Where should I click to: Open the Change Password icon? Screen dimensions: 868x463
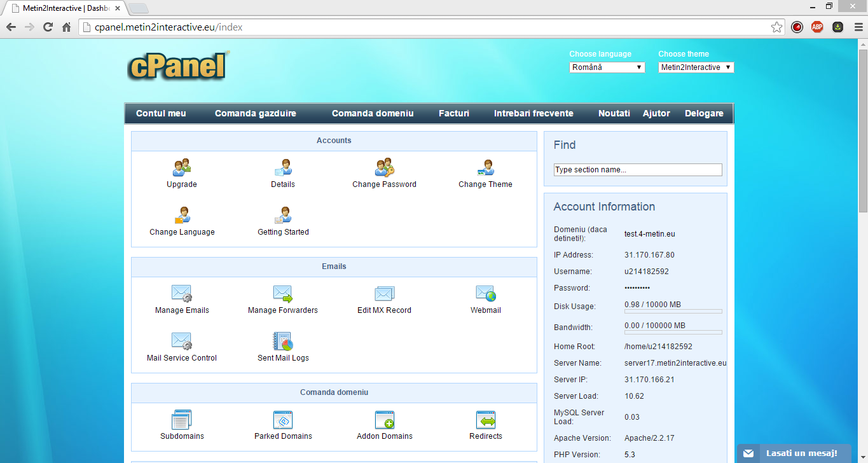385,168
